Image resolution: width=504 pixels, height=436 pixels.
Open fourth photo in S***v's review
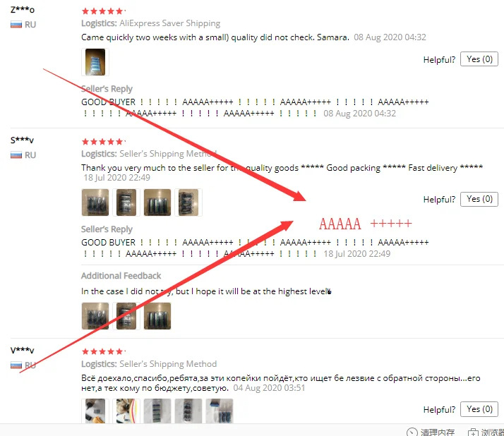pos(188,202)
